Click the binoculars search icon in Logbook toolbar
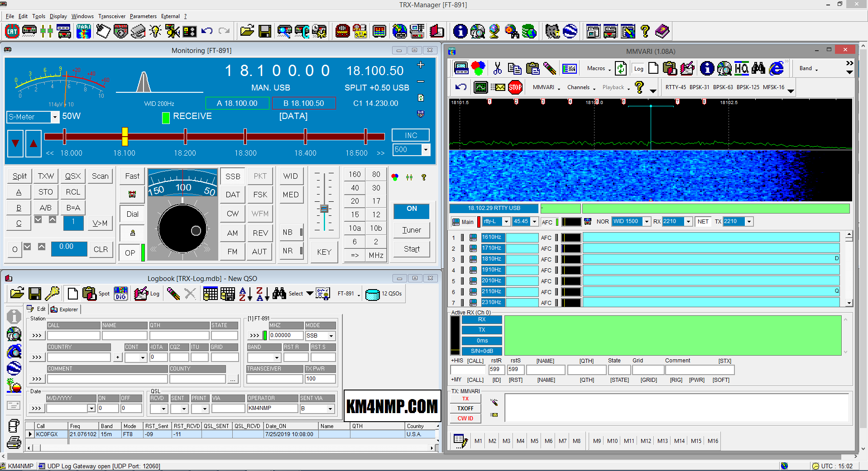Image resolution: width=868 pixels, height=471 pixels. tap(279, 294)
